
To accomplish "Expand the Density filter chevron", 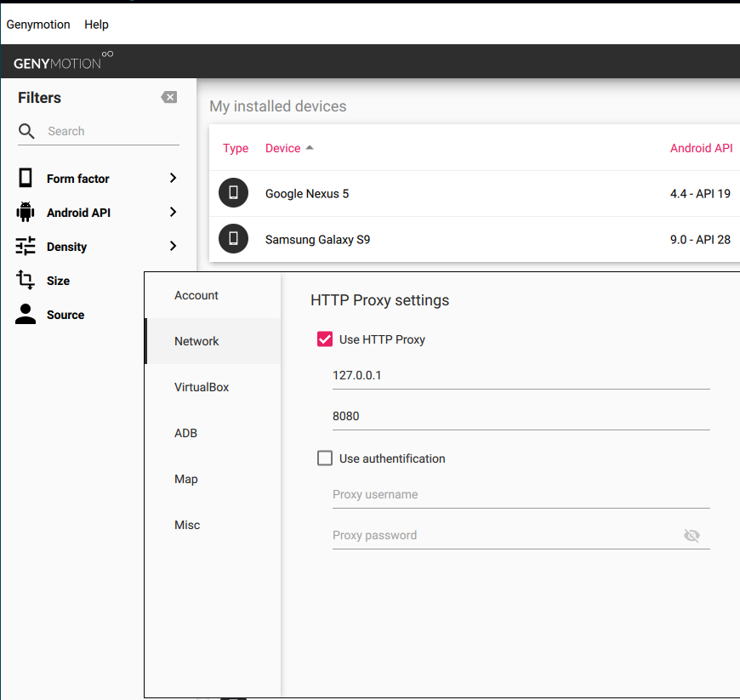I will pyautogui.click(x=174, y=246).
